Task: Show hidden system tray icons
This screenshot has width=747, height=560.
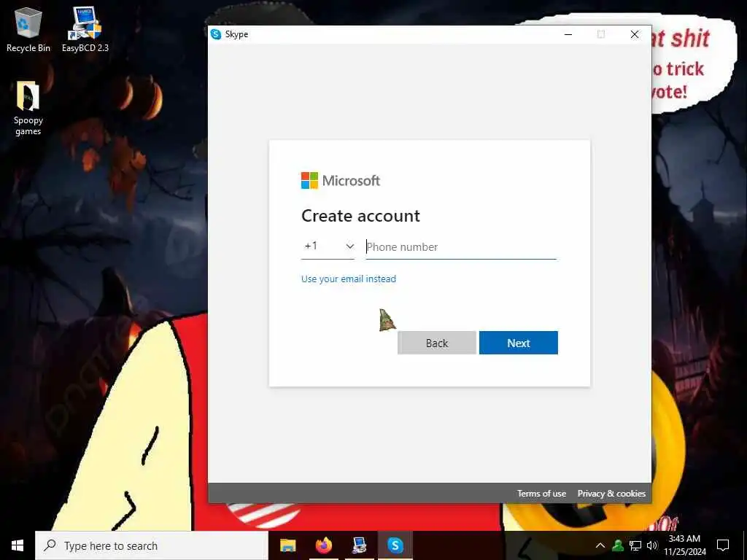Action: pos(600,545)
